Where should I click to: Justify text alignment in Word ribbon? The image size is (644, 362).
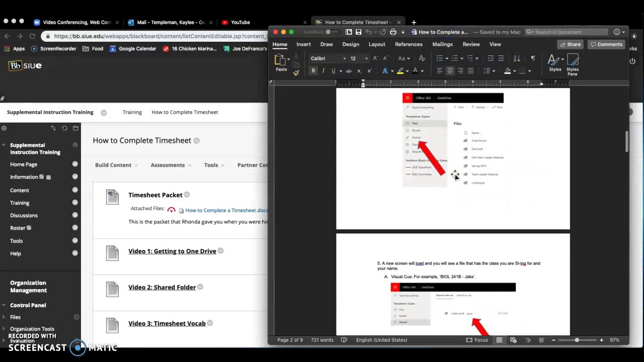(x=470, y=71)
